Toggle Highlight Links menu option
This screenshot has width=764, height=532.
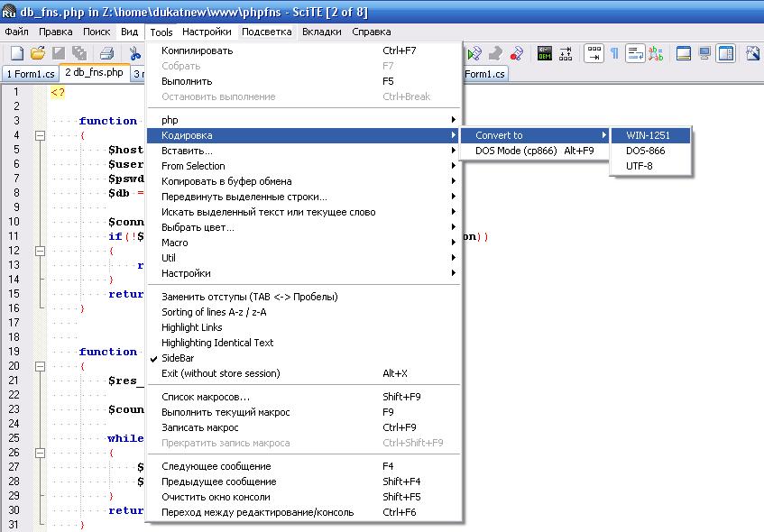305,327
